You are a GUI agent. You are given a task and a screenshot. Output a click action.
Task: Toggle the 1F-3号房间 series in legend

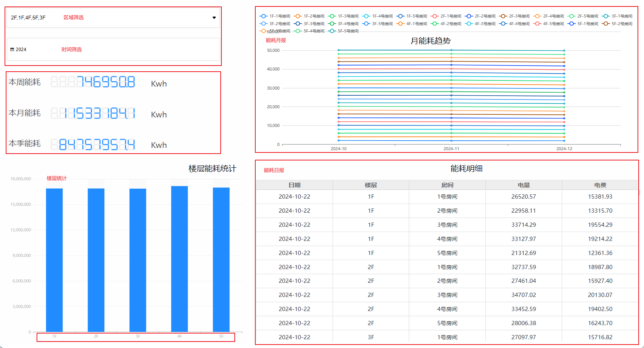pos(343,16)
